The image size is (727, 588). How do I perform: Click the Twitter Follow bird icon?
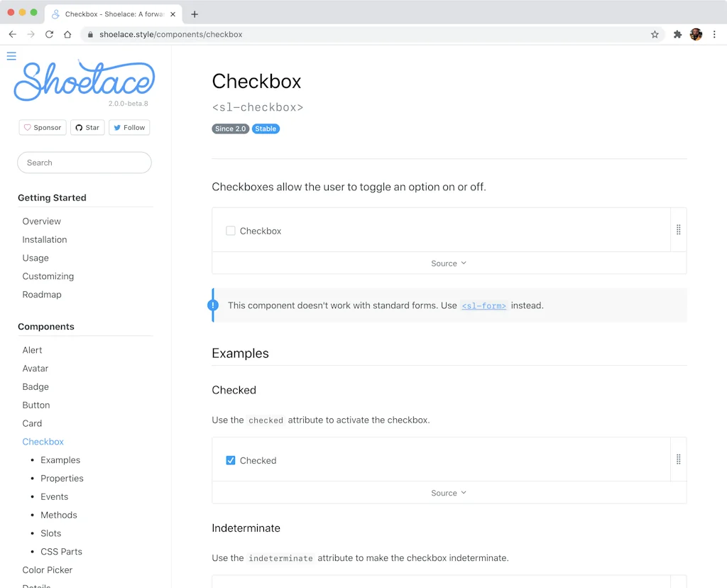coord(116,127)
